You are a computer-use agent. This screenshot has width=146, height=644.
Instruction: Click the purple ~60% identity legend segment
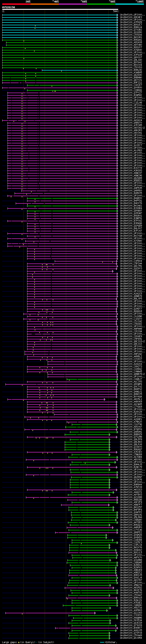[73, 4]
